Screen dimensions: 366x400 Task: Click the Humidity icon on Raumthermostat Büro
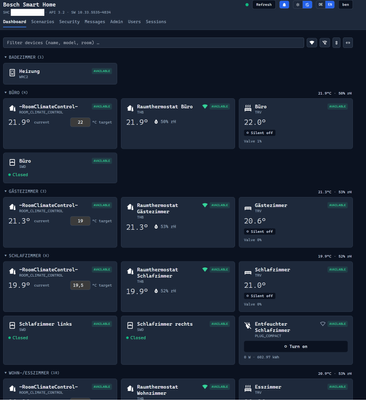(156, 122)
